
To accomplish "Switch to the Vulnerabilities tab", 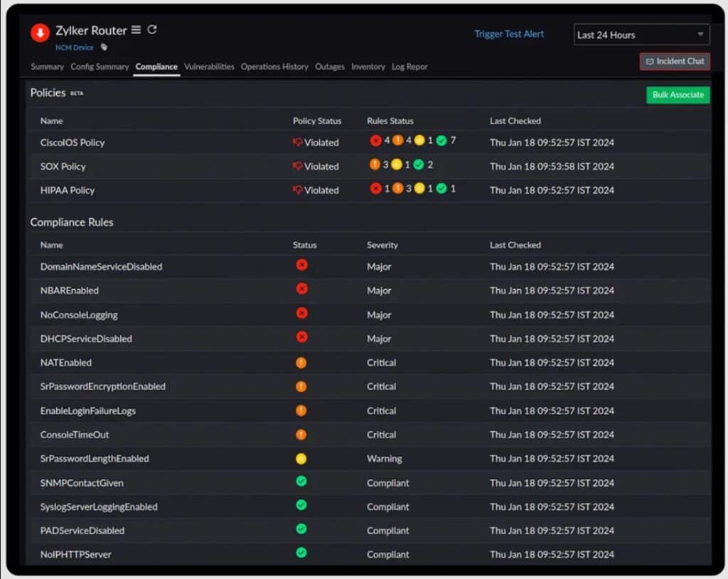I will pyautogui.click(x=209, y=66).
